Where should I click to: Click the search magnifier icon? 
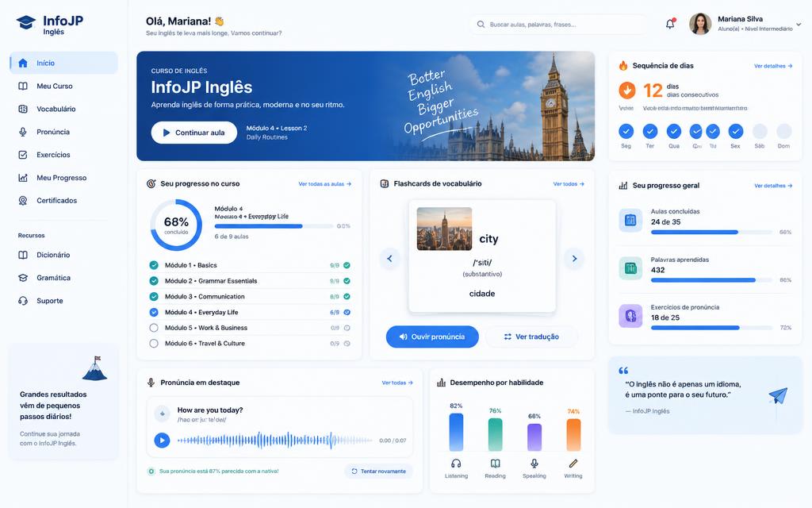click(481, 25)
